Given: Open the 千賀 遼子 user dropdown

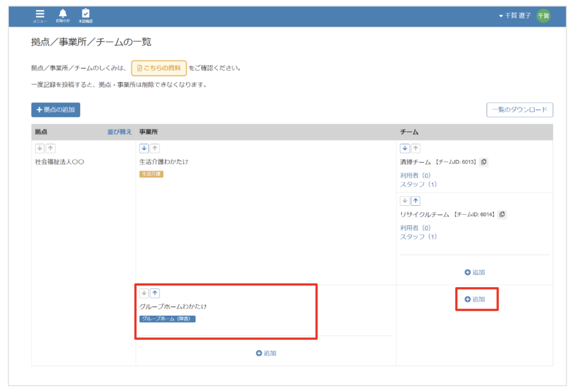Looking at the screenshot, I should tap(515, 16).
